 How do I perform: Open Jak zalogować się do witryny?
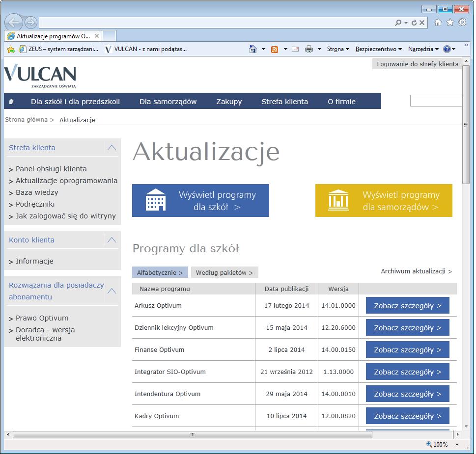(65, 216)
